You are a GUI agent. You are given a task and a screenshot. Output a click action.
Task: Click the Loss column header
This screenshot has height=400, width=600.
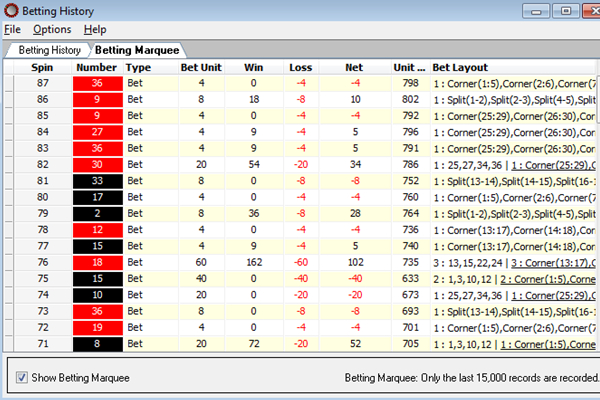pyautogui.click(x=301, y=67)
